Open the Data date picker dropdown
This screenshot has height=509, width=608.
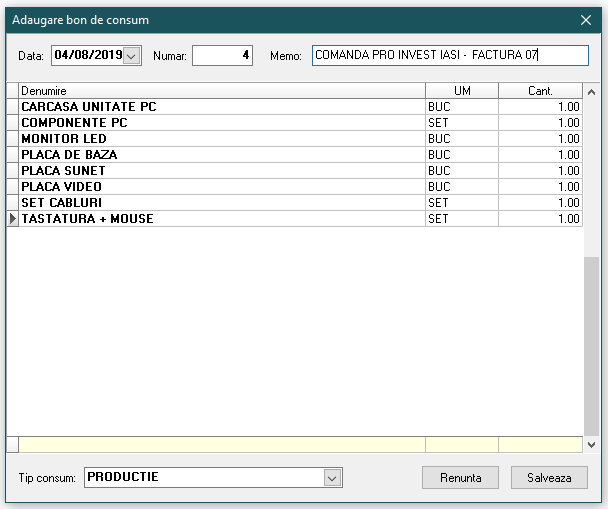pos(131,56)
